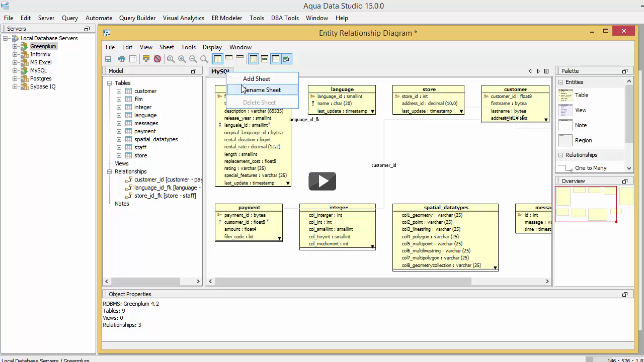The width and height of the screenshot is (644, 362).
Task: Expand the film table node
Action: pos(119,100)
